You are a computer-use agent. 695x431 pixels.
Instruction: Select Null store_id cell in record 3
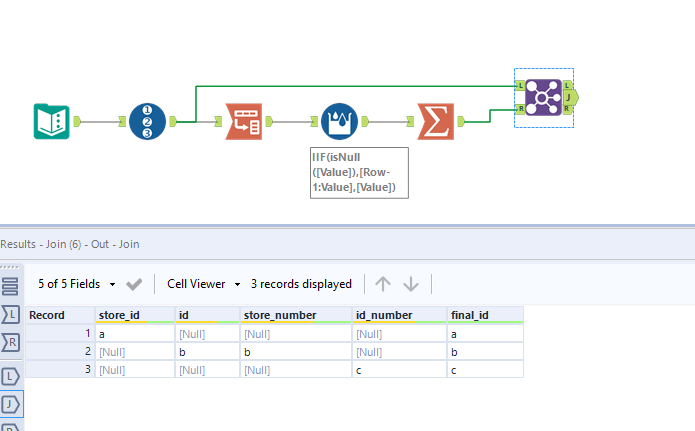tap(135, 370)
